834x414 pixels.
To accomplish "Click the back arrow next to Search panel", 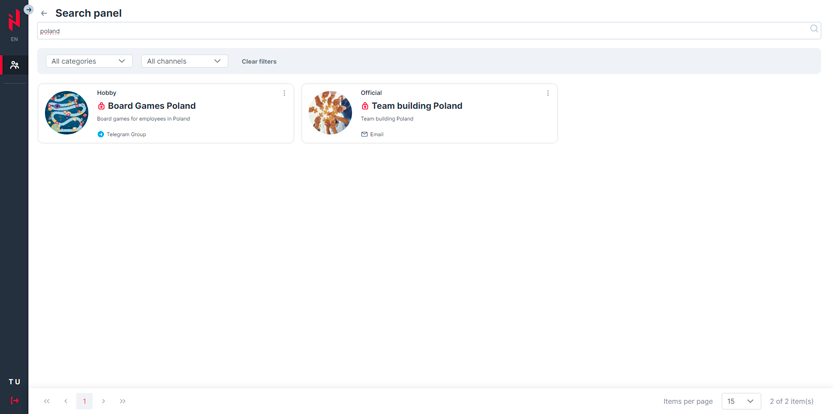I will pyautogui.click(x=44, y=13).
